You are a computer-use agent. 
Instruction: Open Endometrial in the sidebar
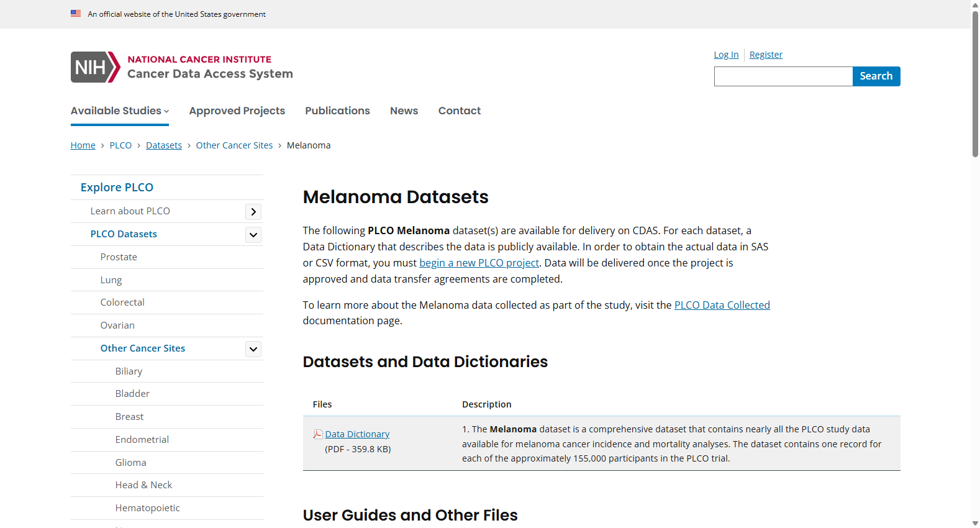142,440
